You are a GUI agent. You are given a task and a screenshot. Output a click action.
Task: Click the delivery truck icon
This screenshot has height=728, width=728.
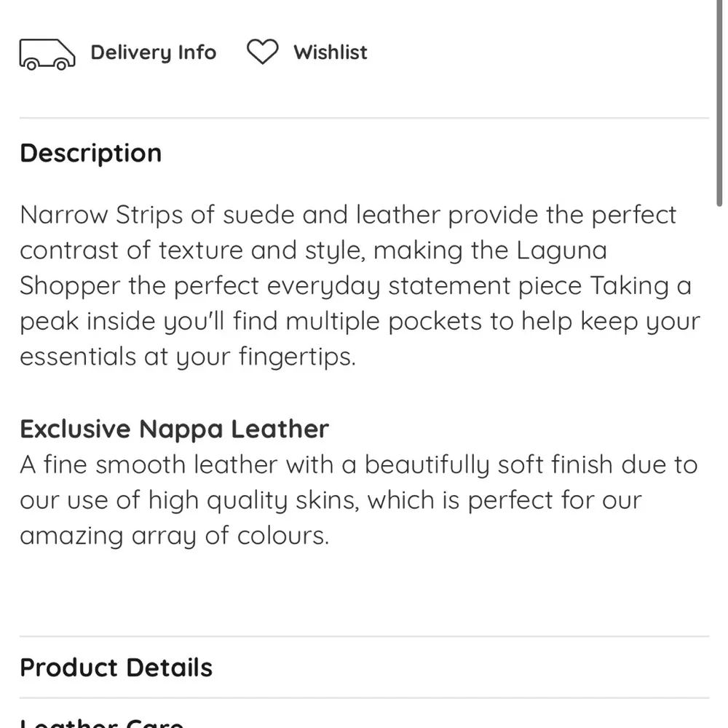(x=47, y=53)
